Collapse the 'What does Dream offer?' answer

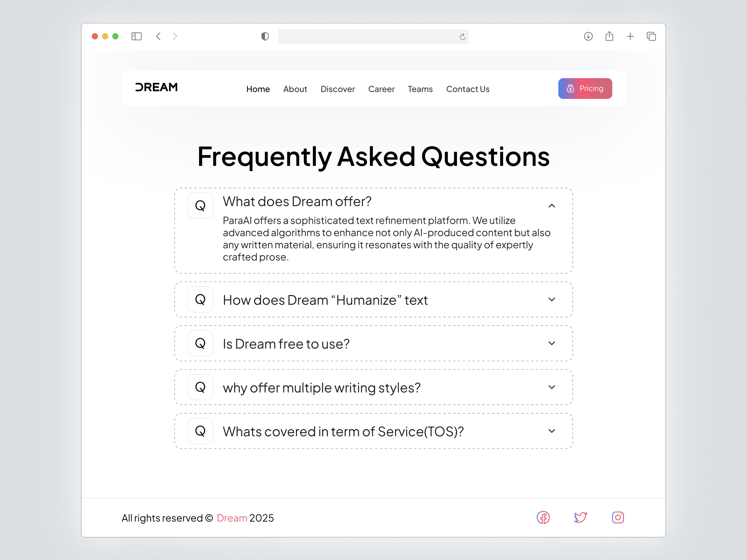552,206
